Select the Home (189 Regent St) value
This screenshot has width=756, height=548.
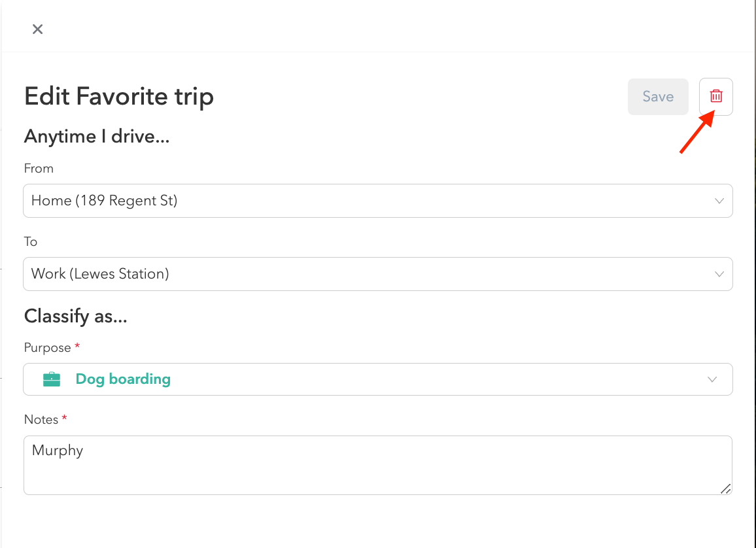click(105, 201)
